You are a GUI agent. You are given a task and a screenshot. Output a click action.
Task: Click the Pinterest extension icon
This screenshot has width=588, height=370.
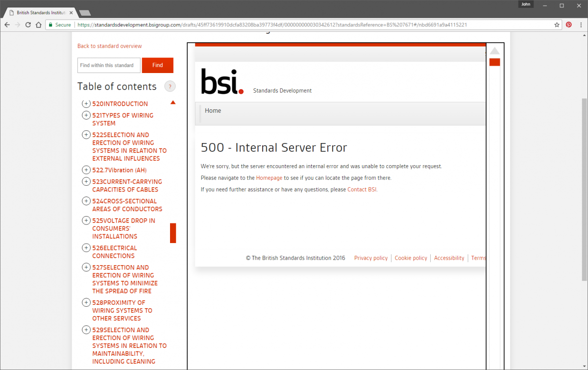[569, 25]
